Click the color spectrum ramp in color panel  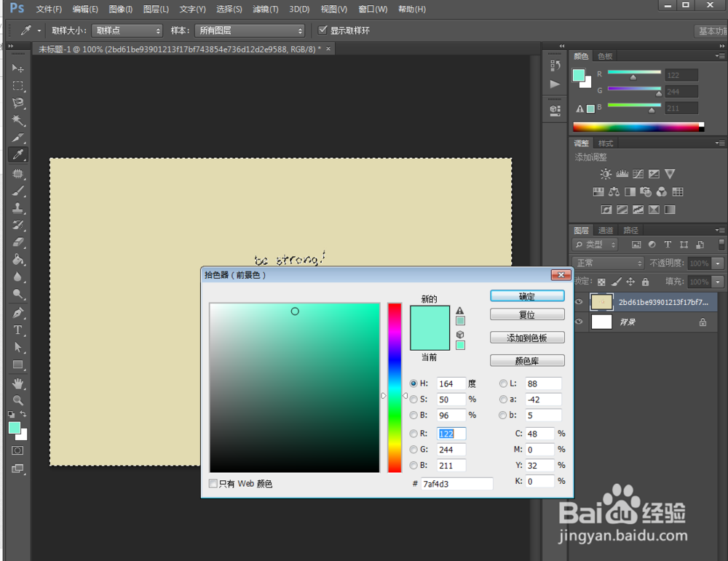(x=638, y=127)
